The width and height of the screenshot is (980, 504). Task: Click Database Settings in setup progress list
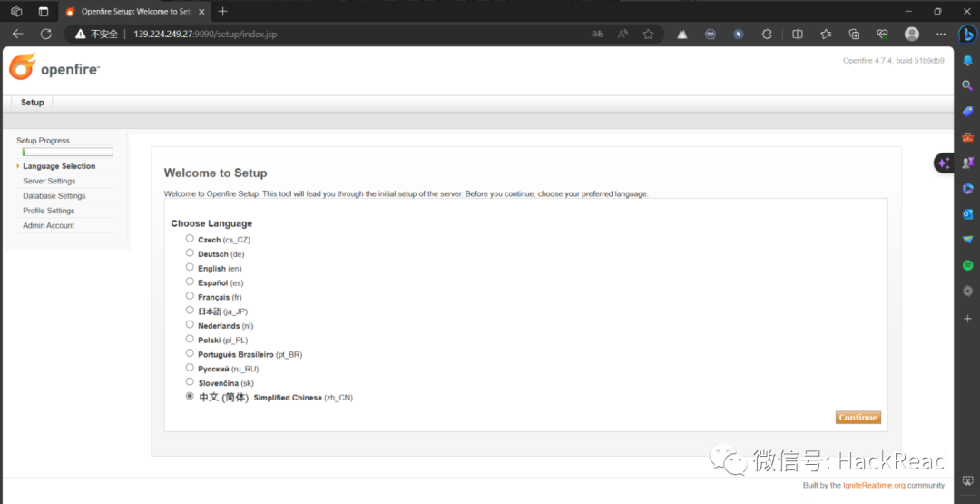click(x=54, y=196)
